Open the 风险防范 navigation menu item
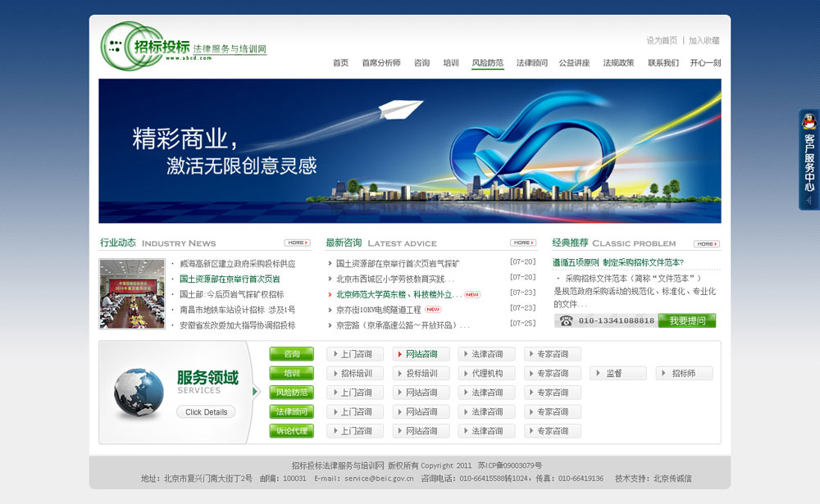Screen dimensions: 820x504 pos(487,63)
